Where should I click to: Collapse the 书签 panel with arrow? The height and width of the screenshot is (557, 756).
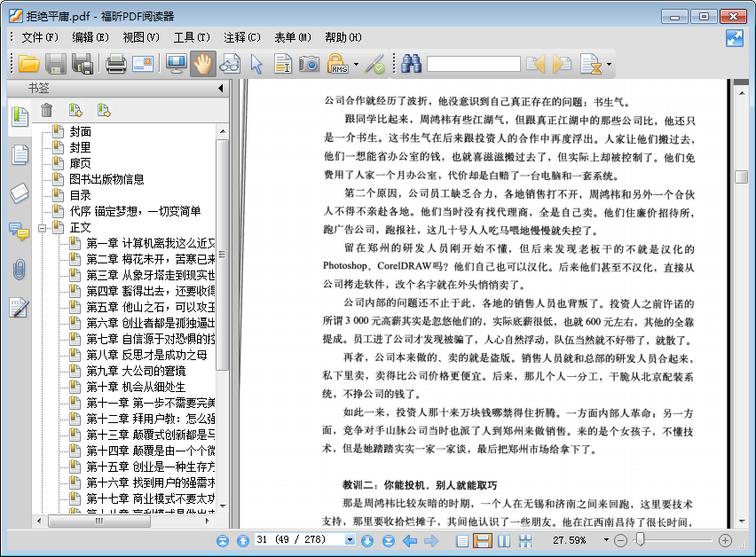(220, 88)
